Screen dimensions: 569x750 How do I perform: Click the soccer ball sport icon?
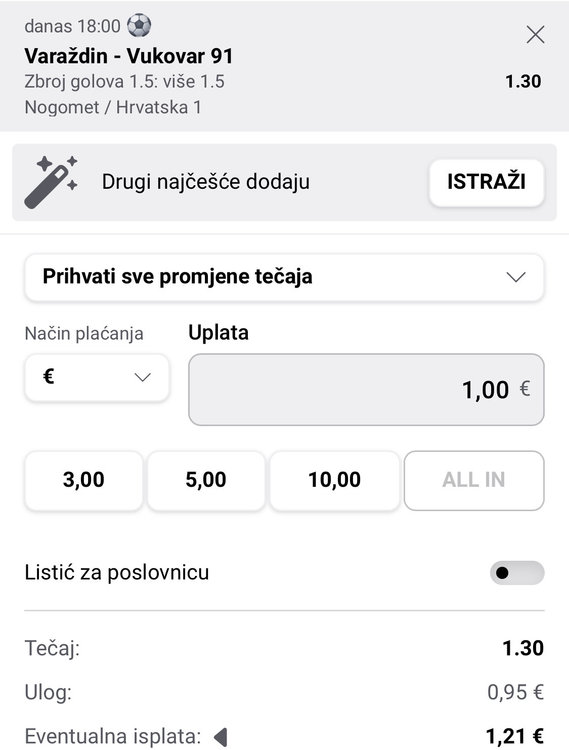tap(139, 25)
